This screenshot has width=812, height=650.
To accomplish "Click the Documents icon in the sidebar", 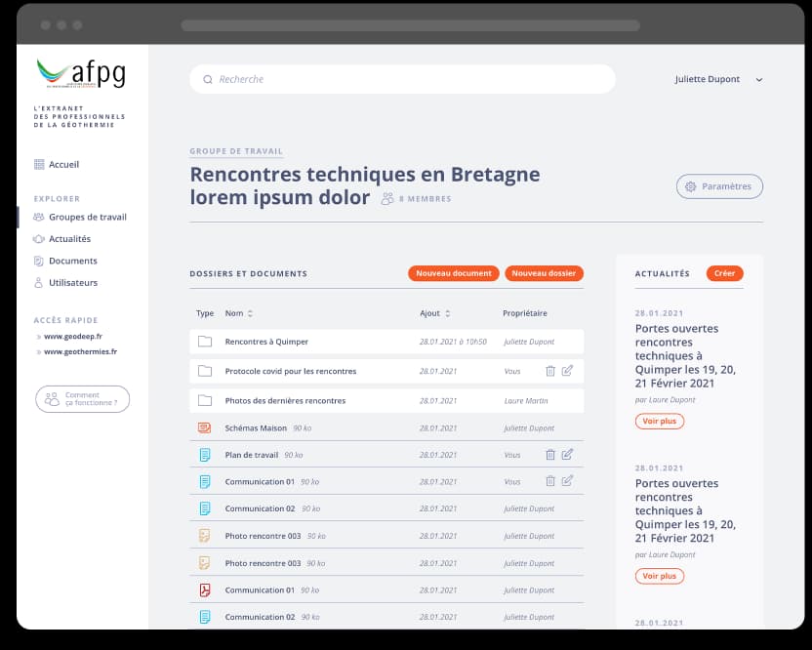I will 38,261.
